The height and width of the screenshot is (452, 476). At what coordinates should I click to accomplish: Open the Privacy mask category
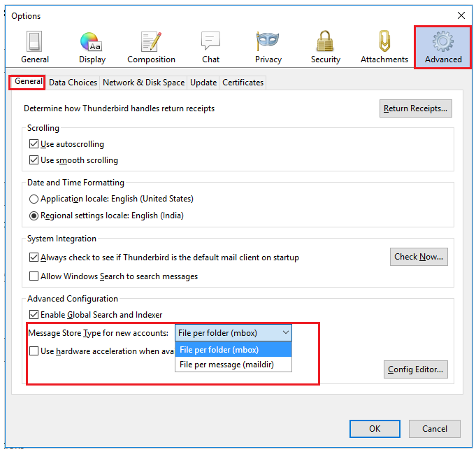coord(268,47)
